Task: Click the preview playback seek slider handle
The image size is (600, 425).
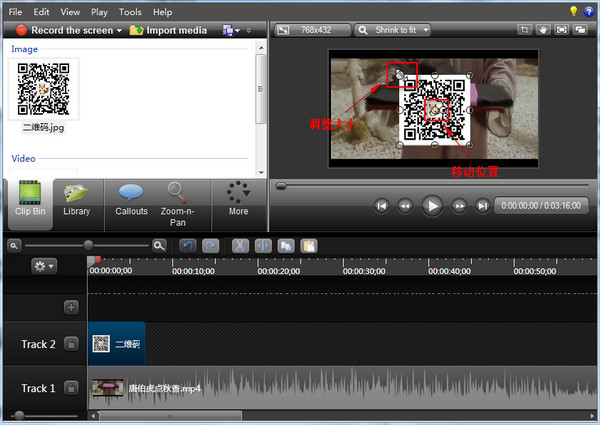Action: [x=281, y=186]
